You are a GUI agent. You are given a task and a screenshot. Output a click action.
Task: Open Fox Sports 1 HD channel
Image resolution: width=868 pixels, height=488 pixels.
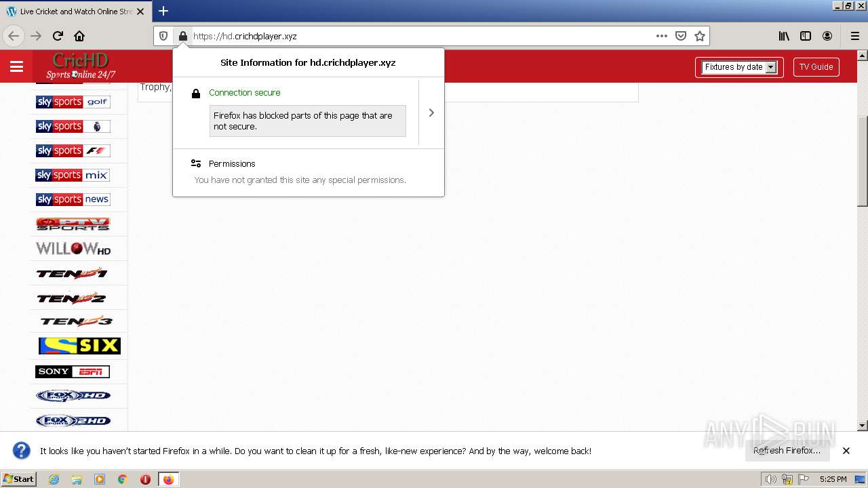pyautogui.click(x=73, y=396)
